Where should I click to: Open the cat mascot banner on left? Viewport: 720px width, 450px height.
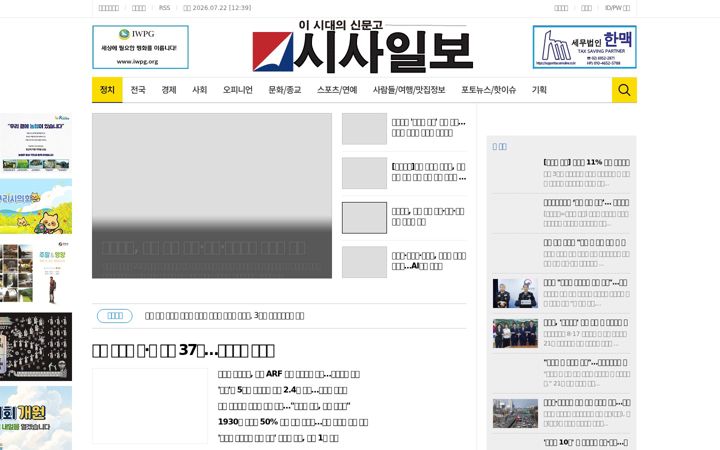click(36, 207)
